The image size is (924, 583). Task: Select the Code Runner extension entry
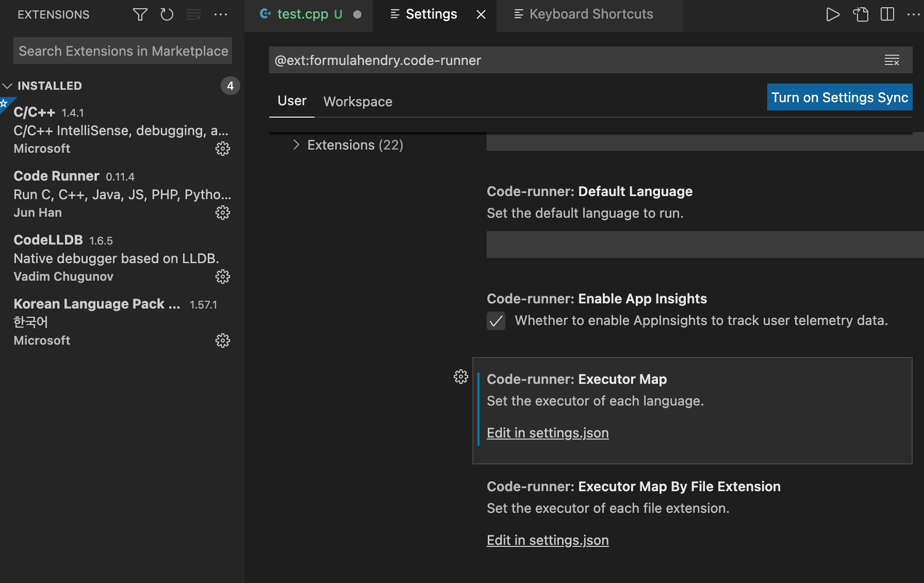point(122,194)
